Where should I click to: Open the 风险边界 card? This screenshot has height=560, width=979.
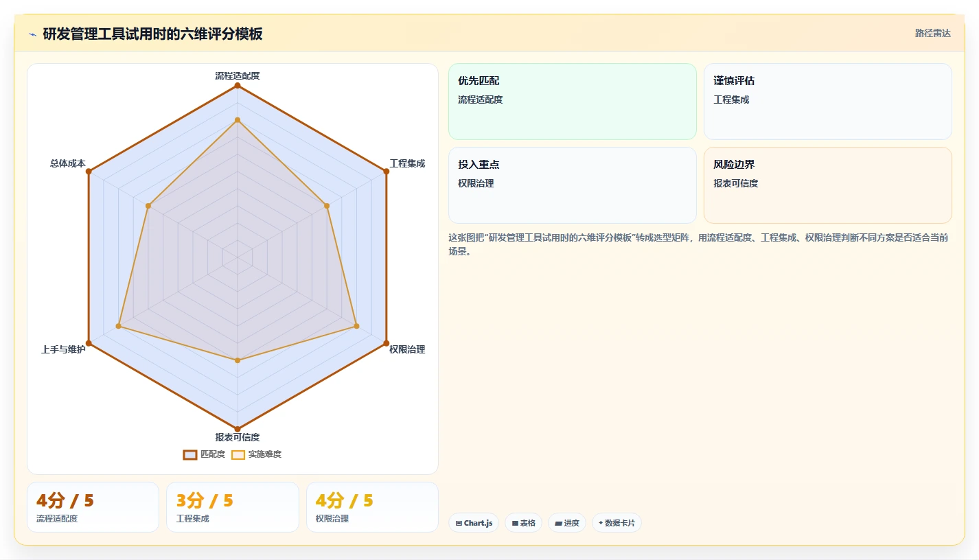coord(828,185)
